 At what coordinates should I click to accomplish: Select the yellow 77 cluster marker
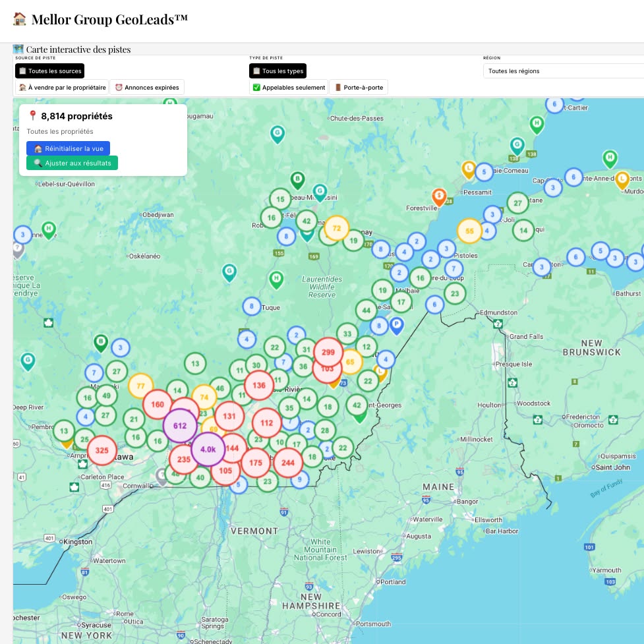pyautogui.click(x=140, y=386)
